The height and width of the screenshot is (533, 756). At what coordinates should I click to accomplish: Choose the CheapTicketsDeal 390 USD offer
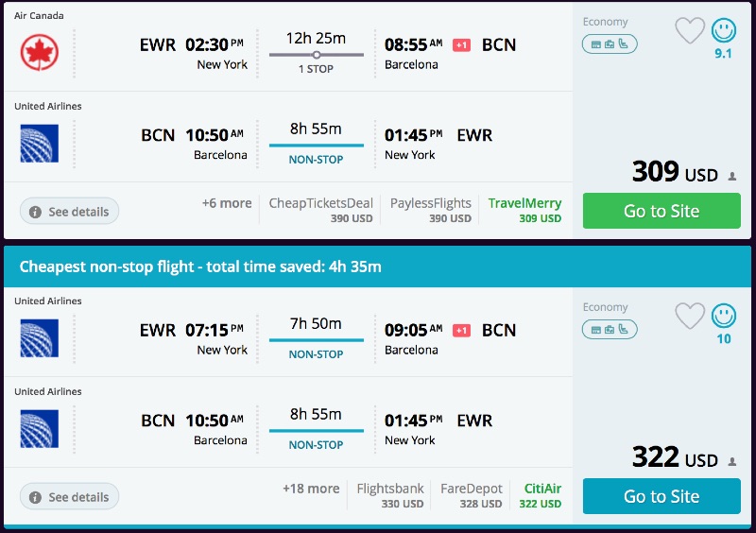click(x=320, y=210)
